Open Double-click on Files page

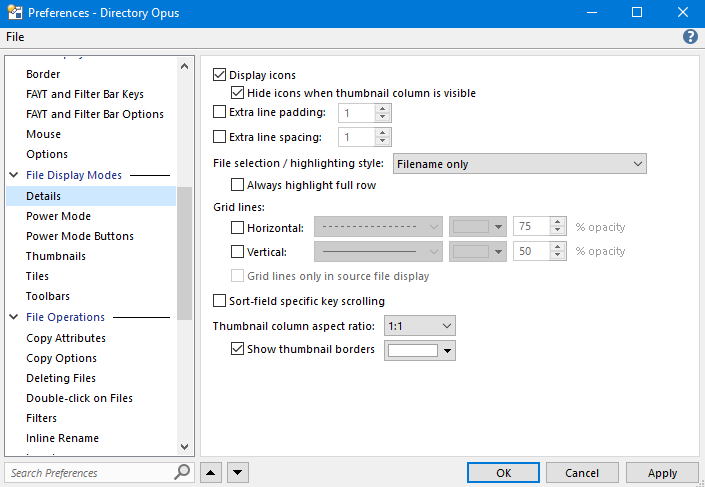[x=79, y=398]
